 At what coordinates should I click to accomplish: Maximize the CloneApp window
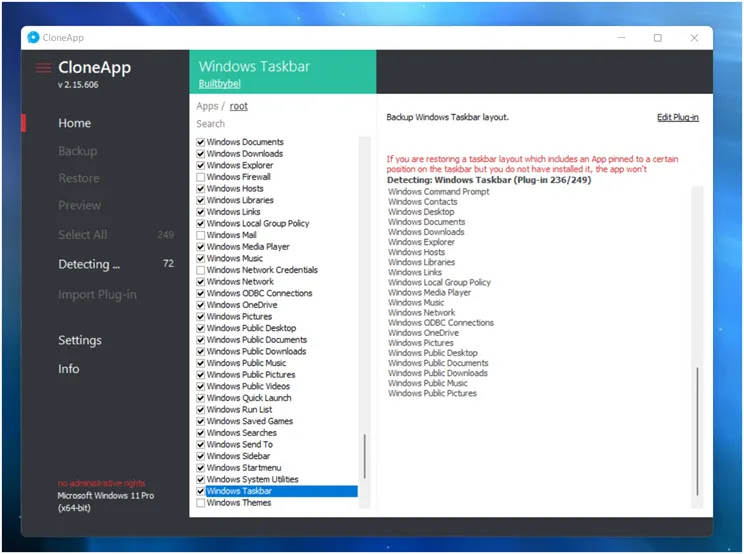point(658,37)
